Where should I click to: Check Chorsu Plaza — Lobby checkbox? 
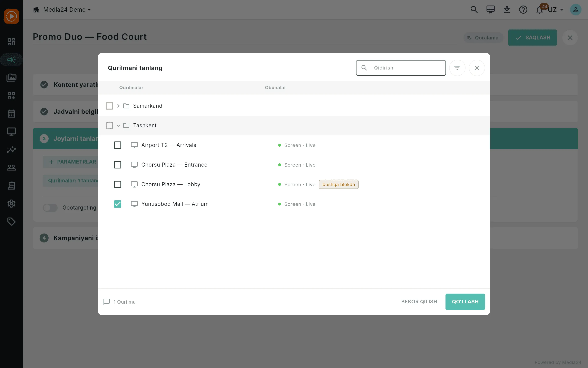[x=118, y=184]
